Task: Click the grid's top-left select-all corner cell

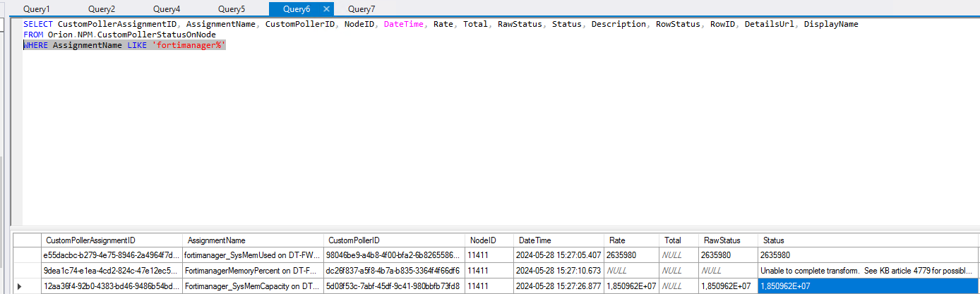Action: point(27,240)
